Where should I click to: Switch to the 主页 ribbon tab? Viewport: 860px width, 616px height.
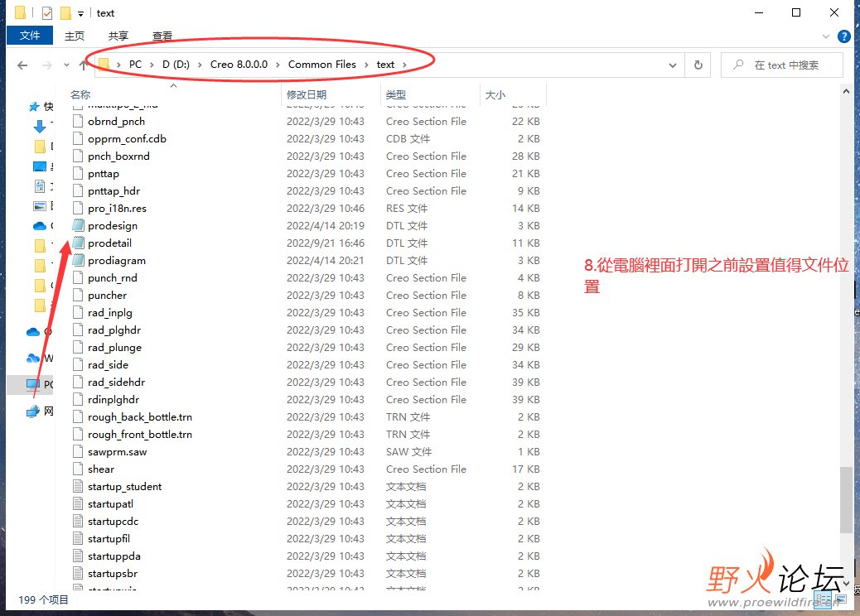(75, 36)
